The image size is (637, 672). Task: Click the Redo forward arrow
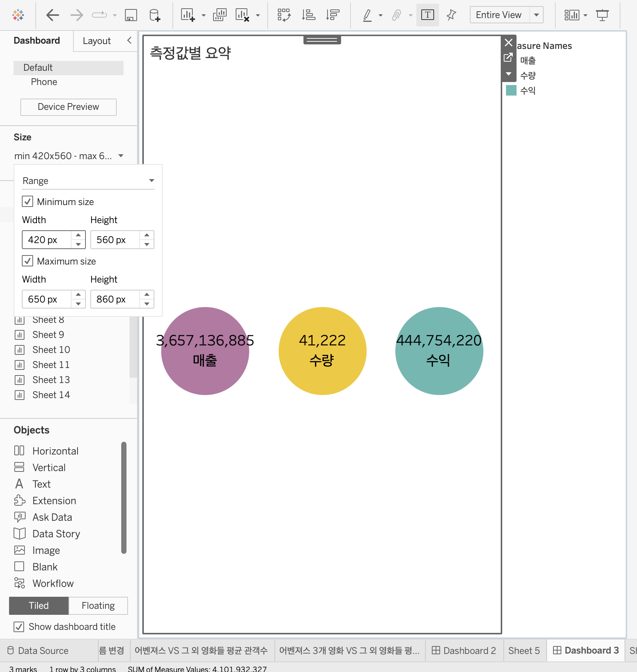(x=77, y=15)
